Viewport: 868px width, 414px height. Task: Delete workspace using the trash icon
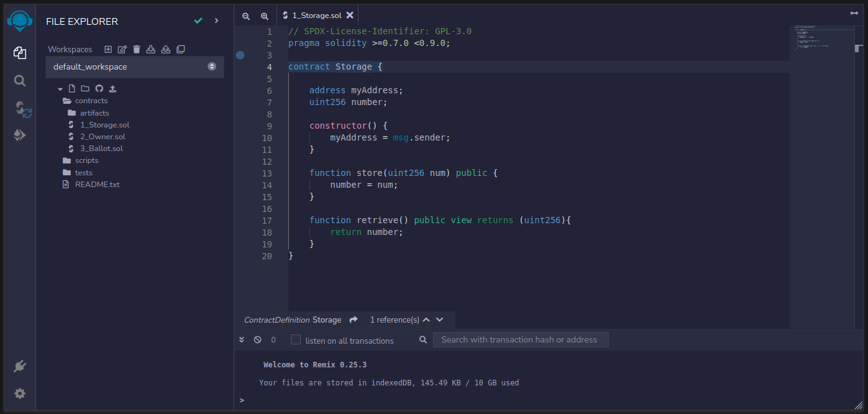pyautogui.click(x=137, y=49)
